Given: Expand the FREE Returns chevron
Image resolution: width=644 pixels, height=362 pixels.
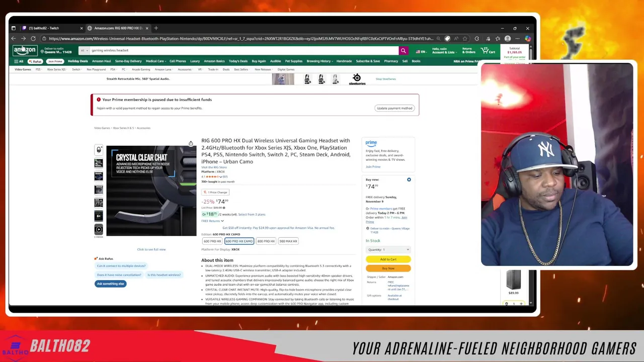Looking at the screenshot, I should pyautogui.click(x=222, y=221).
